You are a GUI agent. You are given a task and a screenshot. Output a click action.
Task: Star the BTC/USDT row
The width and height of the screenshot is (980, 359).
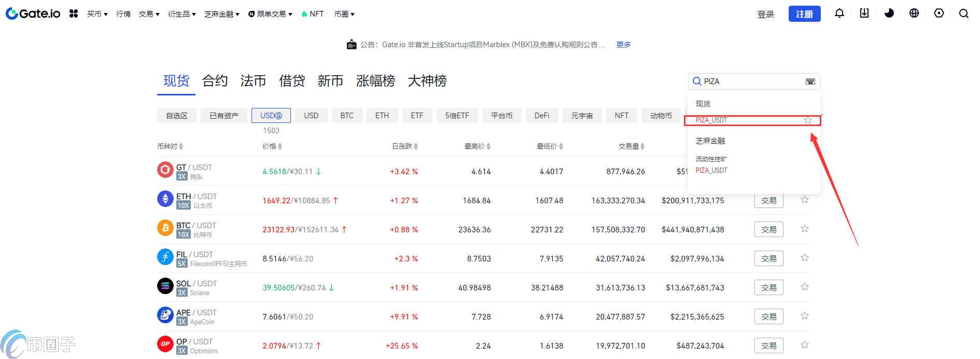click(804, 229)
